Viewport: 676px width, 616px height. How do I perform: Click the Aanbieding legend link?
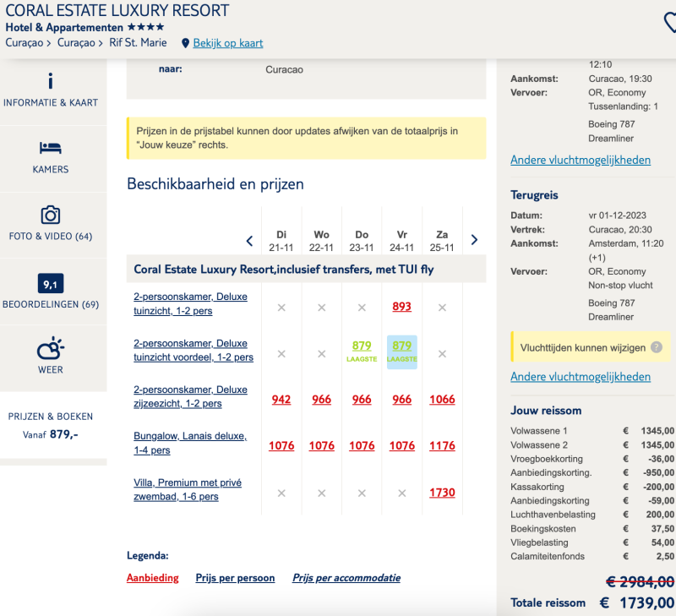pos(153,578)
